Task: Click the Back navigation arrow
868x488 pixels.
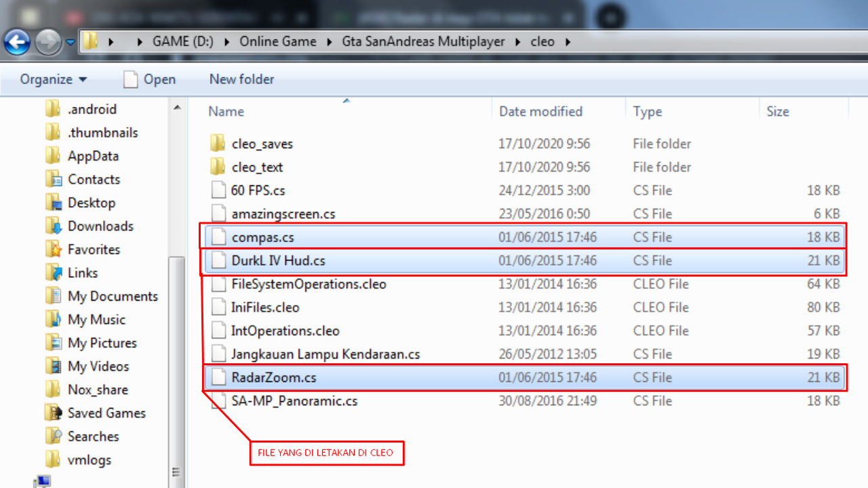Action: tap(16, 42)
